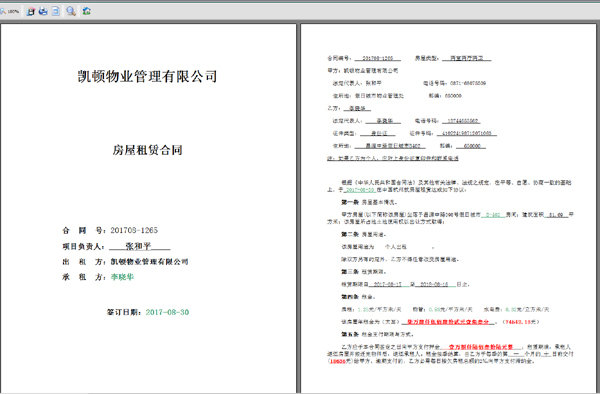Click the project manager name 张和平
The height and width of the screenshot is (394, 600).
click(139, 246)
